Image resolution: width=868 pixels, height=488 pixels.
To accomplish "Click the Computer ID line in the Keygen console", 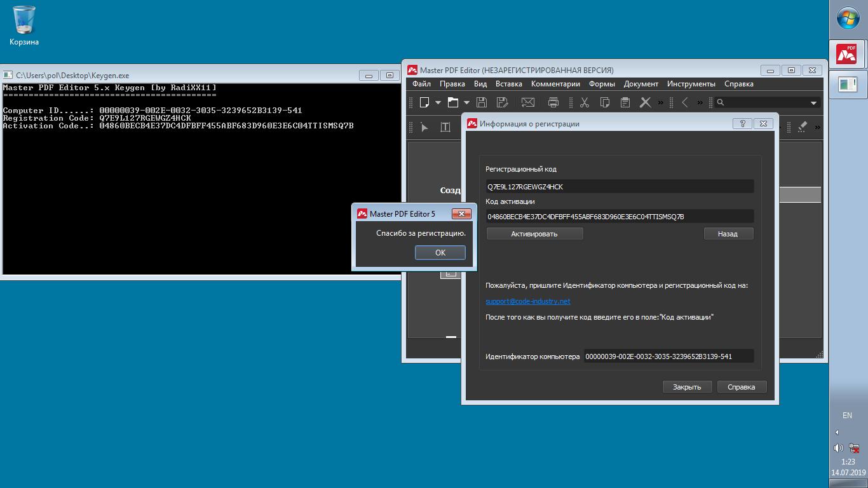I will tap(153, 111).
